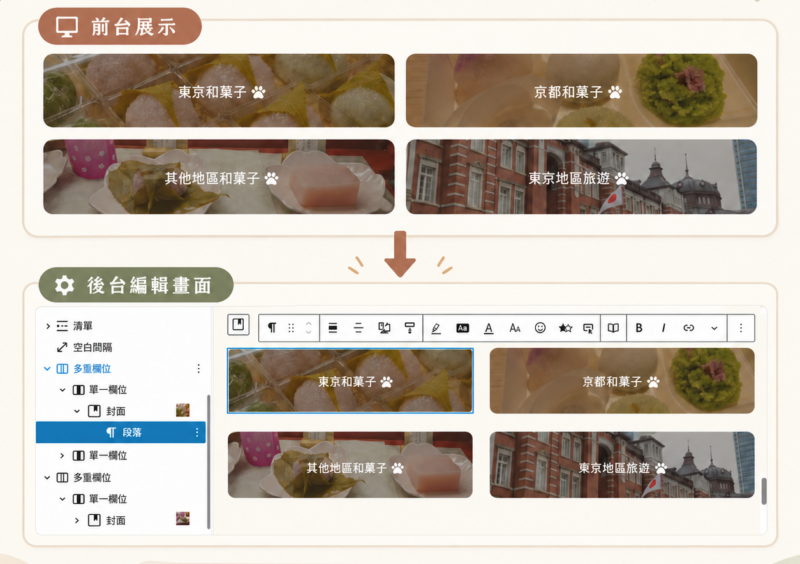800x564 pixels.
Task: Open options for the 段落 row
Action: 197,432
